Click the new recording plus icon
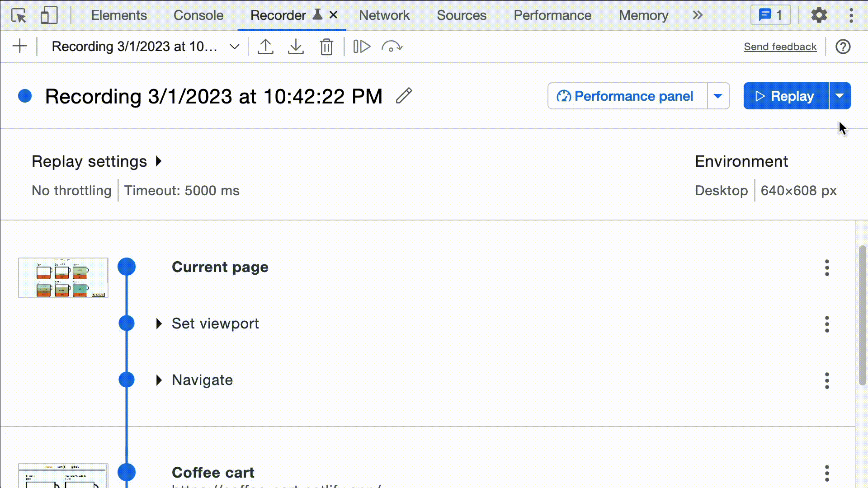The height and width of the screenshot is (488, 868). 20,46
